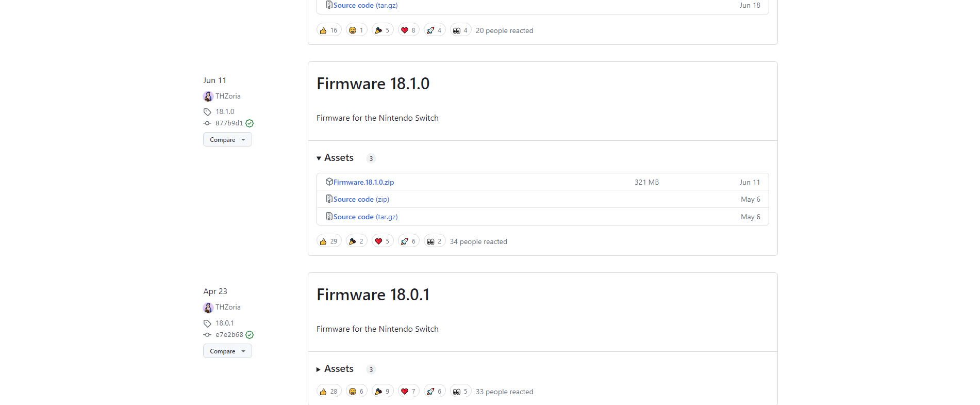Open Firmware 18.0.1 release title
This screenshot has height=405, width=980.
coord(373,295)
